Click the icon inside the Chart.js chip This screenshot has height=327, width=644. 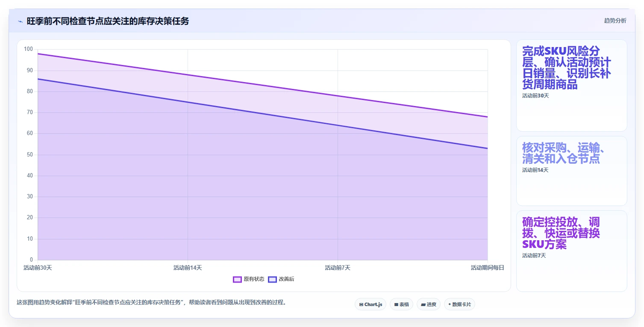coord(361,305)
